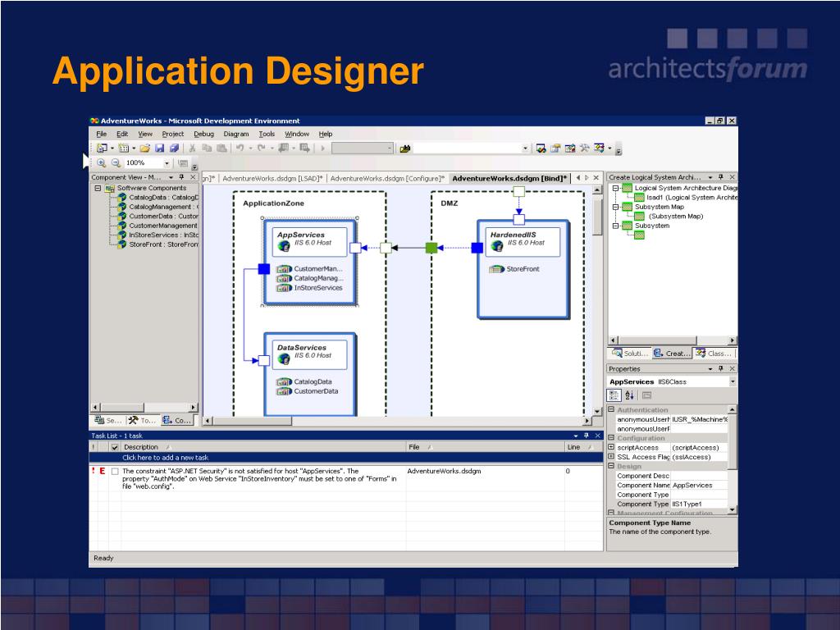Close the active Bind document tab

click(x=596, y=178)
